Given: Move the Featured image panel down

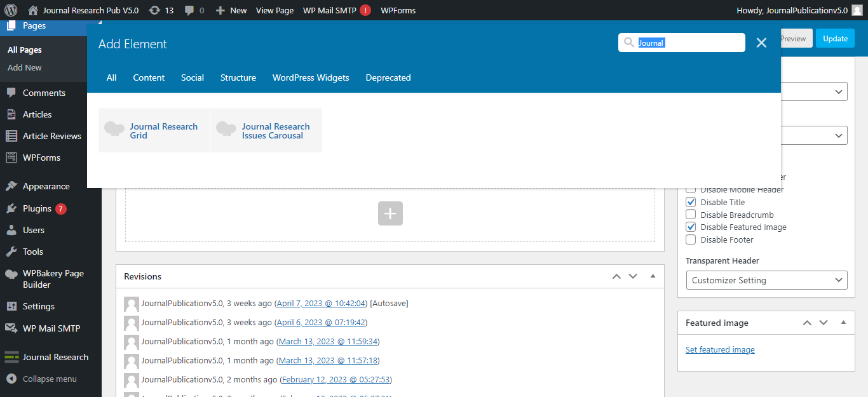Looking at the screenshot, I should [x=824, y=323].
